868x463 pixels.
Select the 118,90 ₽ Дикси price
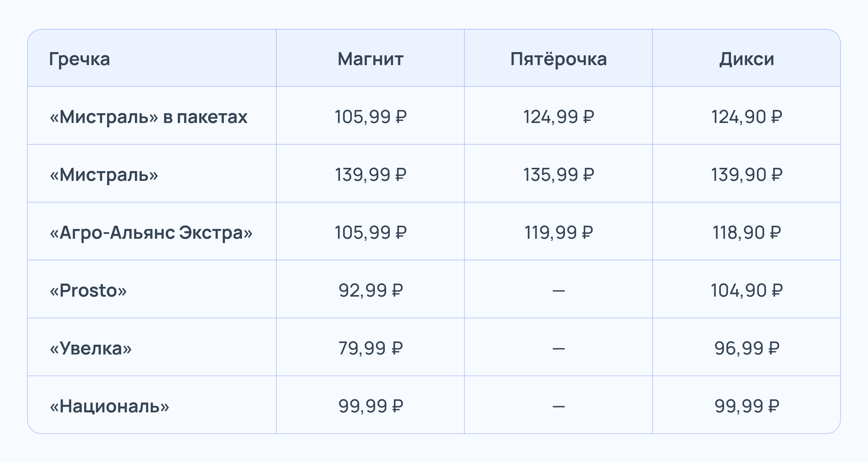click(x=746, y=233)
